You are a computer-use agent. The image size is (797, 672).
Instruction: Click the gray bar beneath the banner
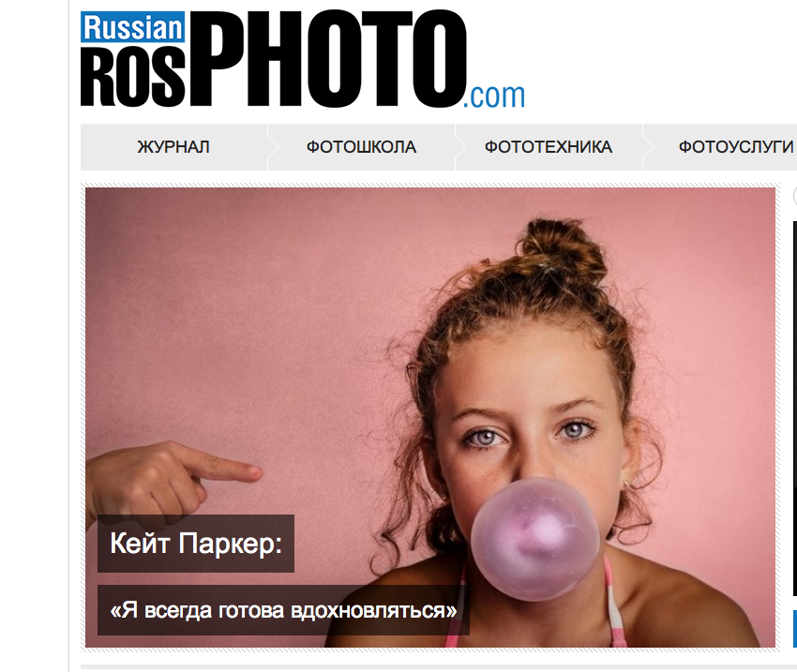pos(439,667)
